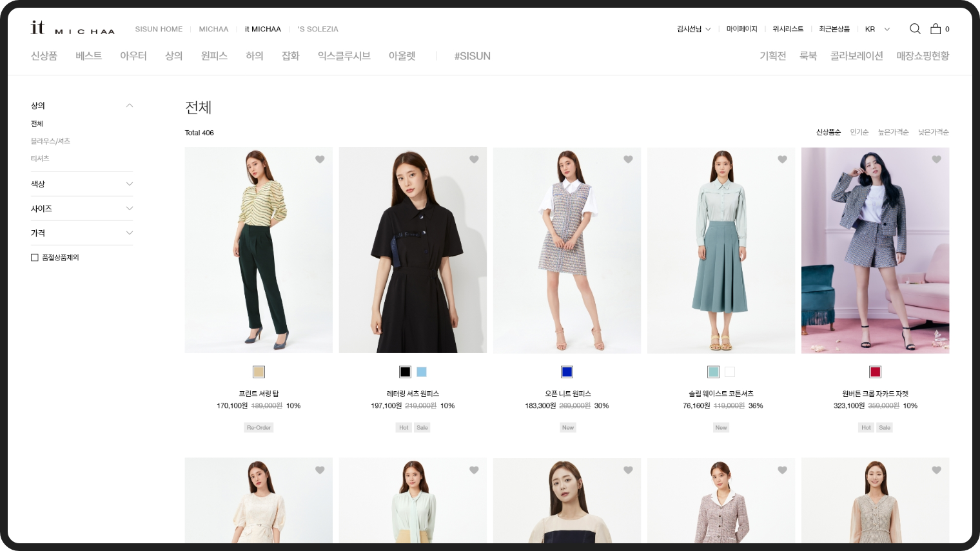Viewport: 980px width, 551px height.
Task: Like the 슬림 웨이스트 코튼셔츠 heart icon
Action: (x=782, y=159)
